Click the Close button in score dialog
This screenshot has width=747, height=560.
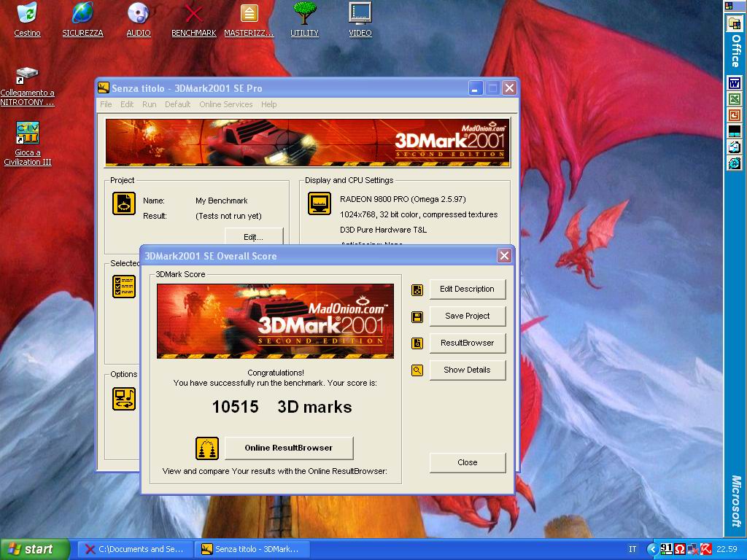click(x=468, y=462)
